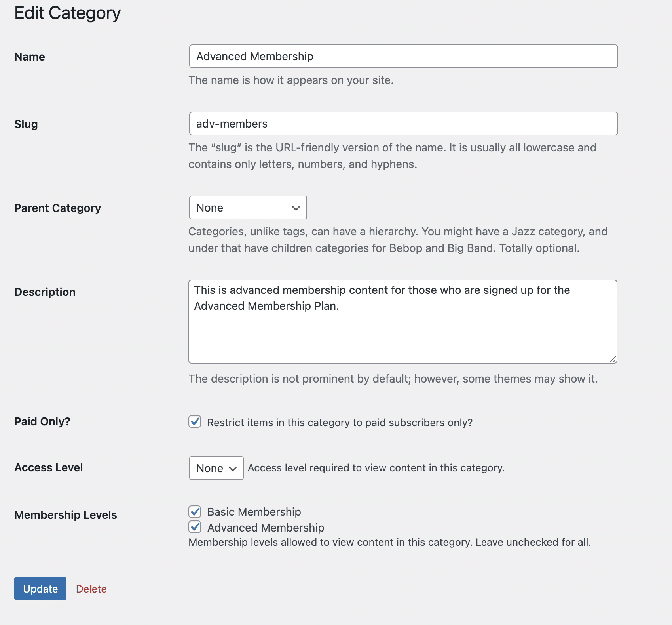This screenshot has width=672, height=625.
Task: Toggle the Basic Membership checkbox
Action: tap(195, 512)
